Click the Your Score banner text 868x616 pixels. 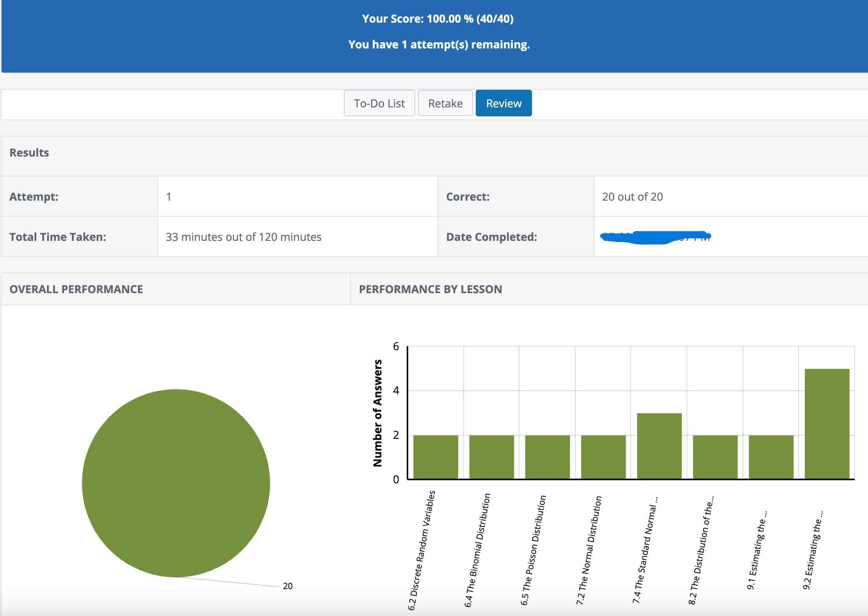coord(438,19)
